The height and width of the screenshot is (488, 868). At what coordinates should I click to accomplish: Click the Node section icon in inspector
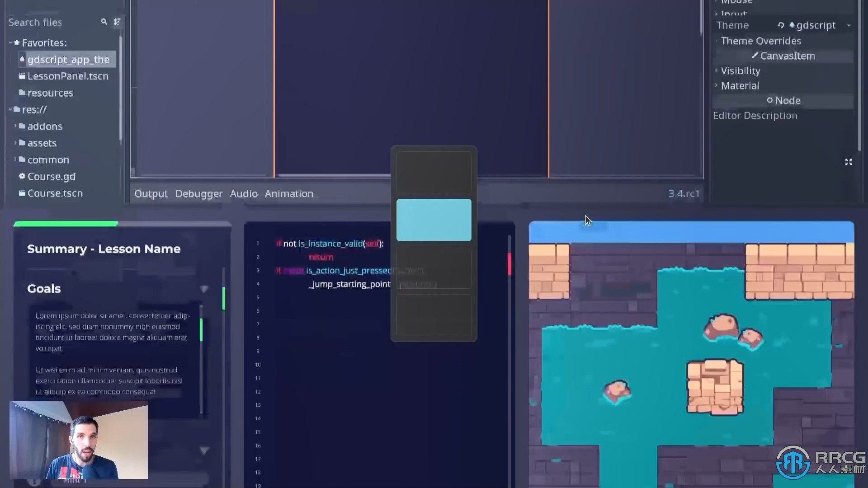click(x=769, y=100)
